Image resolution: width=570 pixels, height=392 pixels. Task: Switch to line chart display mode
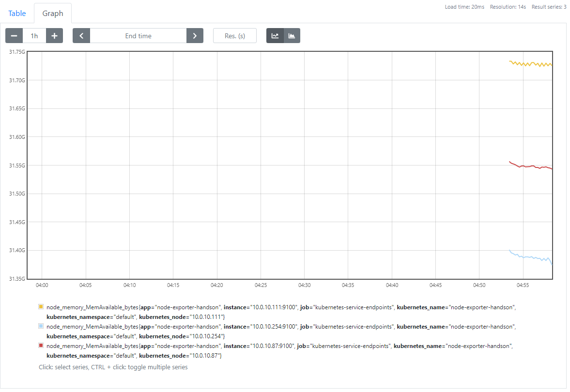point(275,36)
